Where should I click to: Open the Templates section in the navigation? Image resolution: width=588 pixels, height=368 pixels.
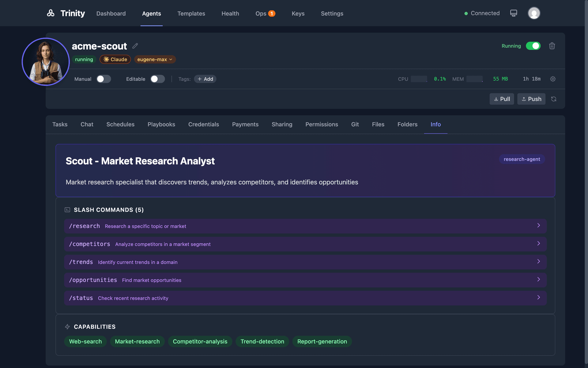pos(191,13)
